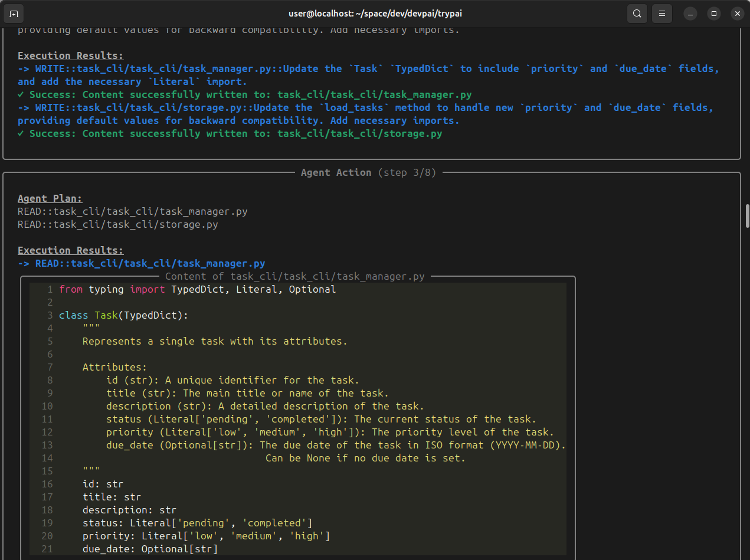This screenshot has height=560, width=750.
Task: Click the vertical scrollbar thumb
Action: tap(747, 216)
